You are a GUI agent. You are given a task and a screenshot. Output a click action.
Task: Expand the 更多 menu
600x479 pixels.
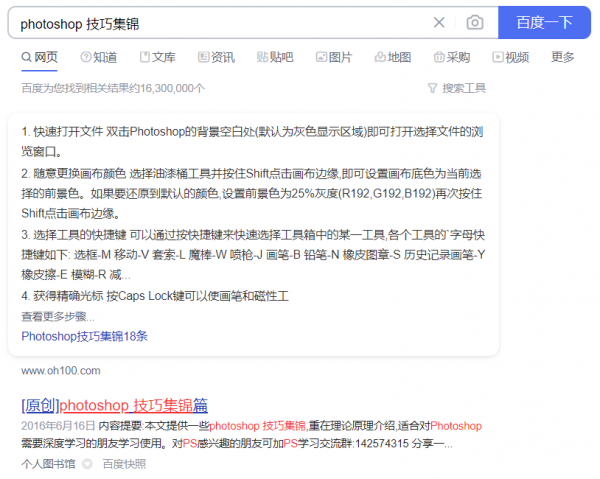(x=563, y=57)
